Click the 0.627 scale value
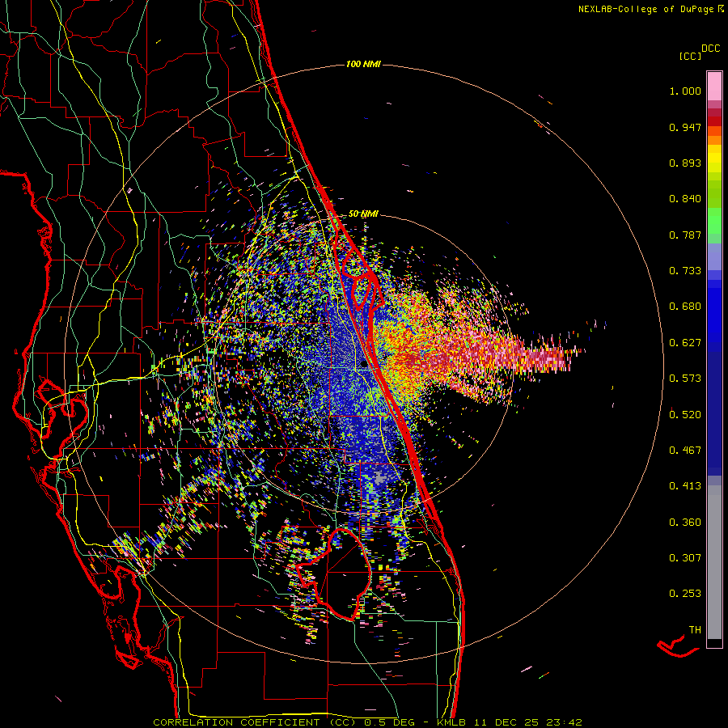 click(685, 343)
